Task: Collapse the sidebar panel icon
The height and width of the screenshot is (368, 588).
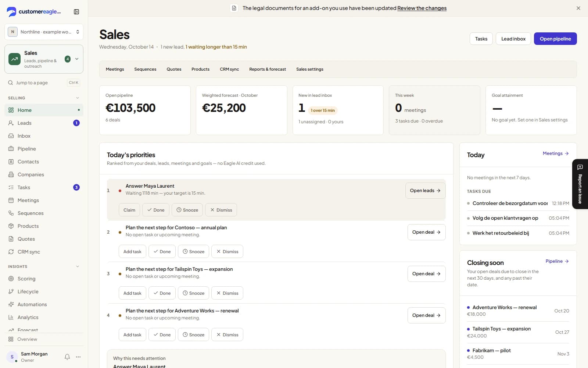Action: (76, 12)
